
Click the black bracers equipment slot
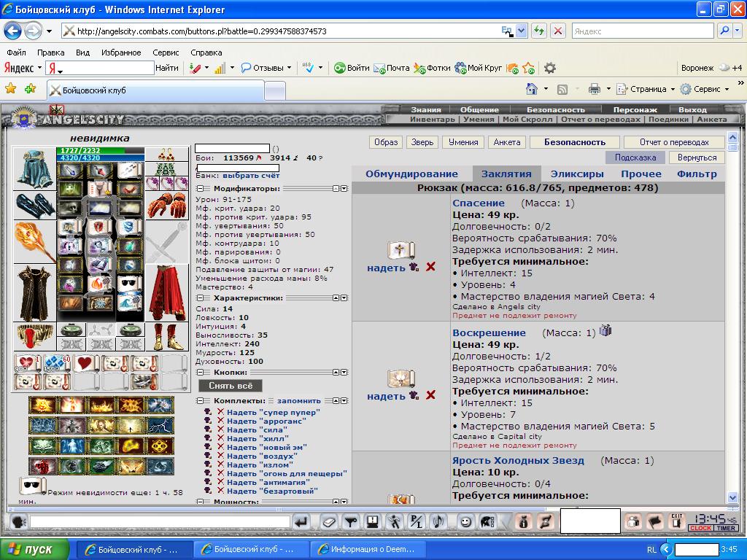pos(35,205)
